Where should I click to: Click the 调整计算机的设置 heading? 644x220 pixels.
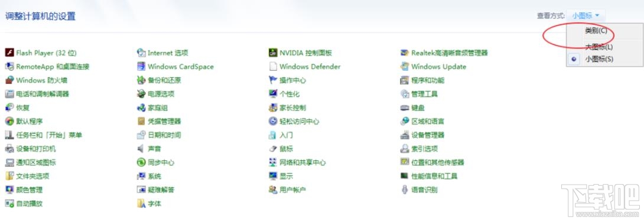point(40,17)
